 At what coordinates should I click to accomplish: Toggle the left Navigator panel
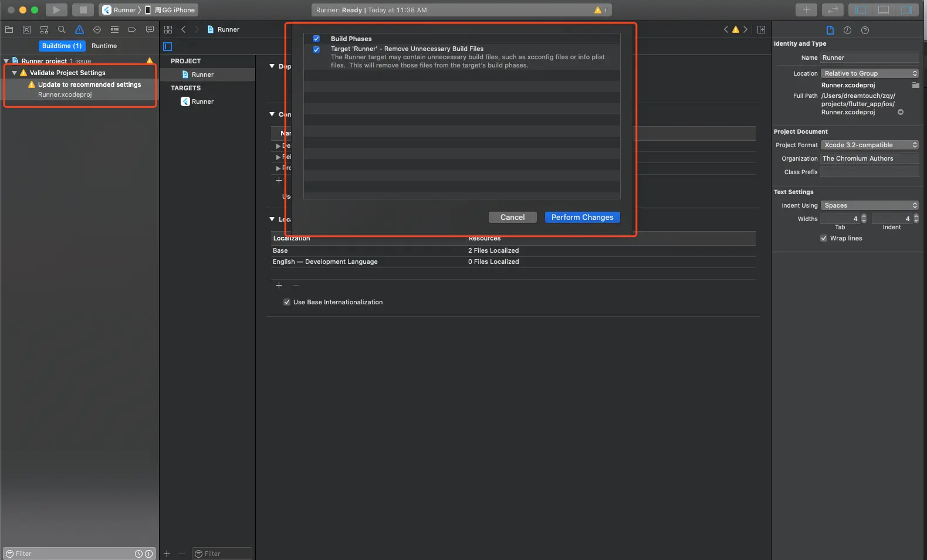coord(861,10)
